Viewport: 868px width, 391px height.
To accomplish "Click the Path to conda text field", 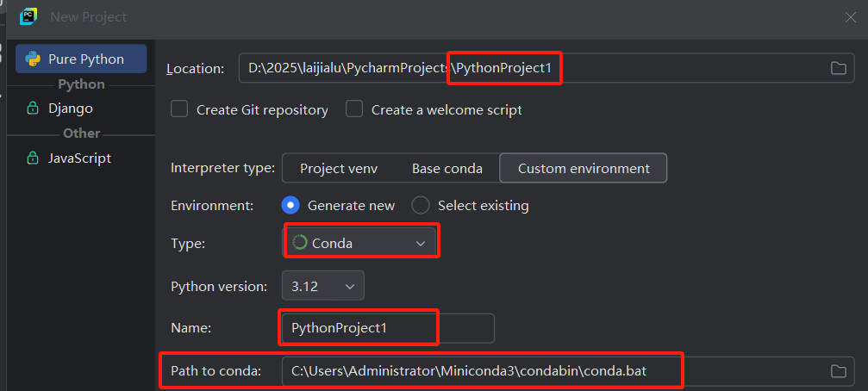I will tap(552, 371).
